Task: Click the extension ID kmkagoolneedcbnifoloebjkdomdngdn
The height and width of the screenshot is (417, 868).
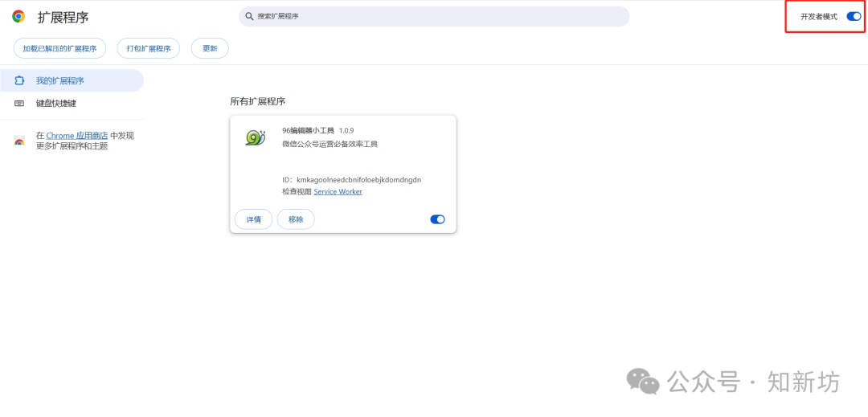Action: 359,180
